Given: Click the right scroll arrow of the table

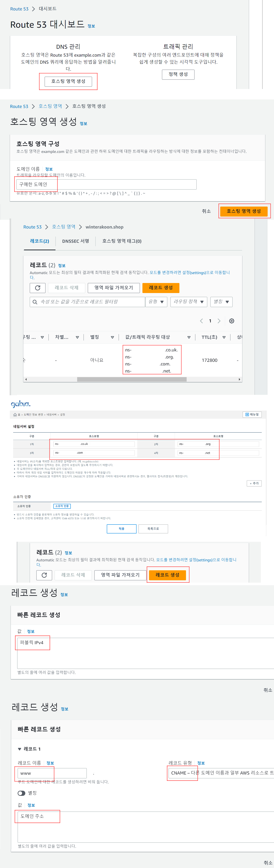Looking at the screenshot, I should (x=239, y=379).
